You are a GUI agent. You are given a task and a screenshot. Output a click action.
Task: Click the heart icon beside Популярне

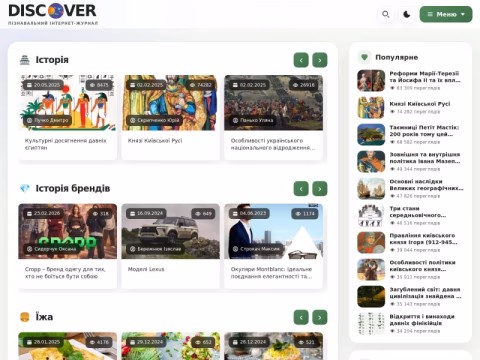click(x=364, y=57)
